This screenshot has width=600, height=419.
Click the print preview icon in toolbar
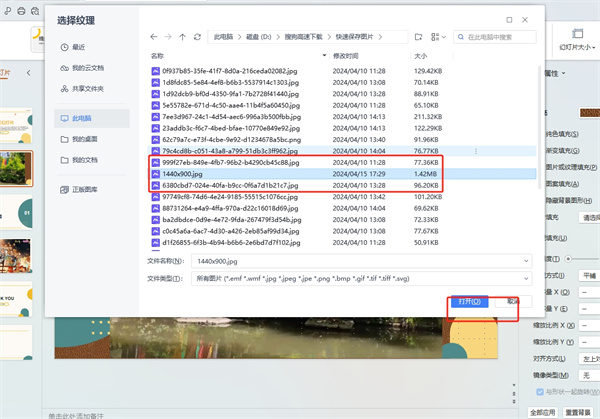tap(35, 11)
